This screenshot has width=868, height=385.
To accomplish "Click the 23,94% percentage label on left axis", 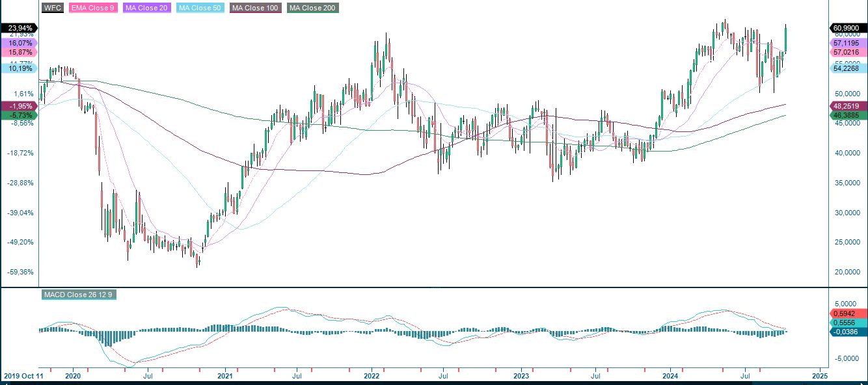I will [x=18, y=28].
